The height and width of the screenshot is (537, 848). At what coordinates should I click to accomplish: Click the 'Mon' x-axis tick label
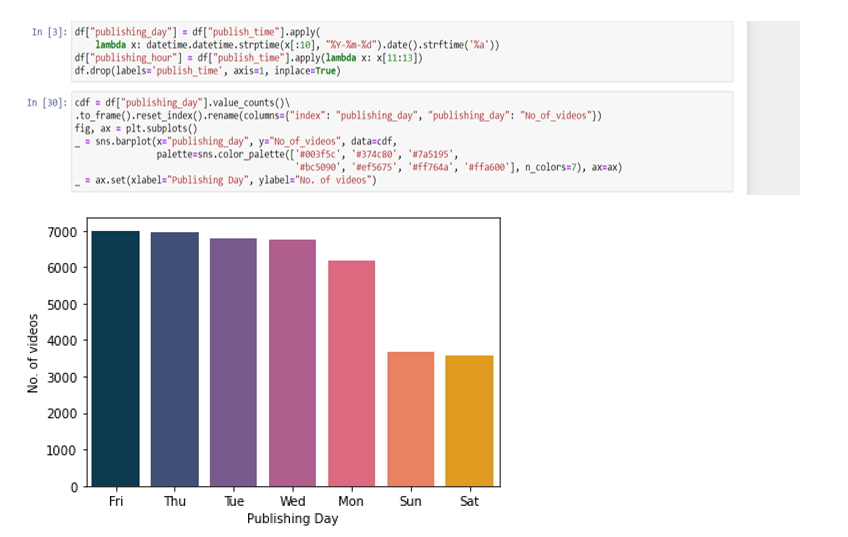(351, 501)
